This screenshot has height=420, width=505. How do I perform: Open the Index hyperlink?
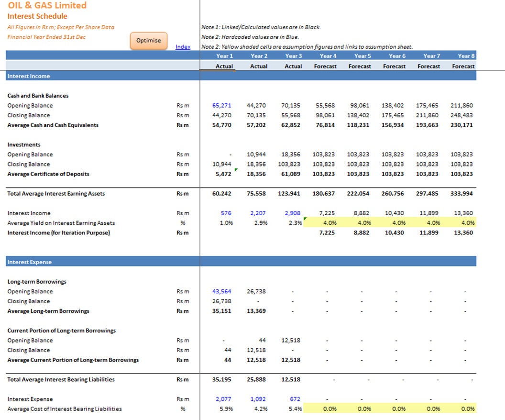pyautogui.click(x=183, y=47)
